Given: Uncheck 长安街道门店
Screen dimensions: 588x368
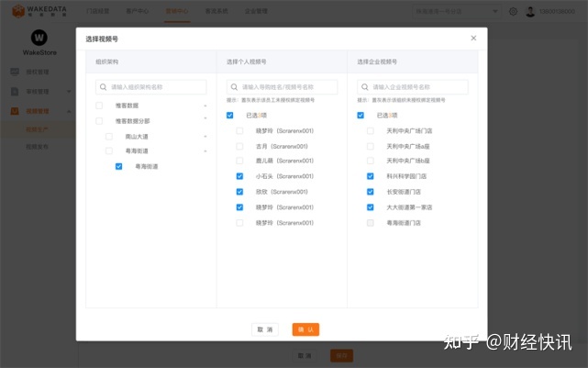Looking at the screenshot, I should (370, 192).
